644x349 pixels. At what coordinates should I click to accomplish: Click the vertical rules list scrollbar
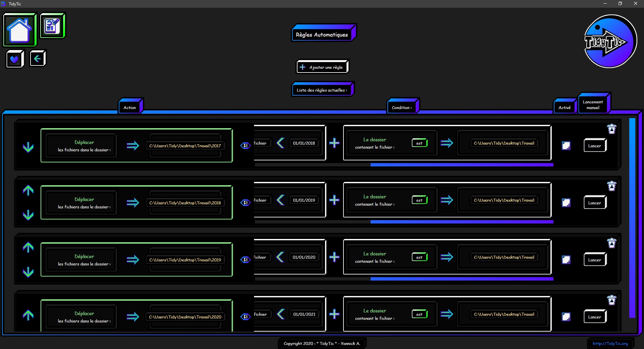[x=632, y=217]
